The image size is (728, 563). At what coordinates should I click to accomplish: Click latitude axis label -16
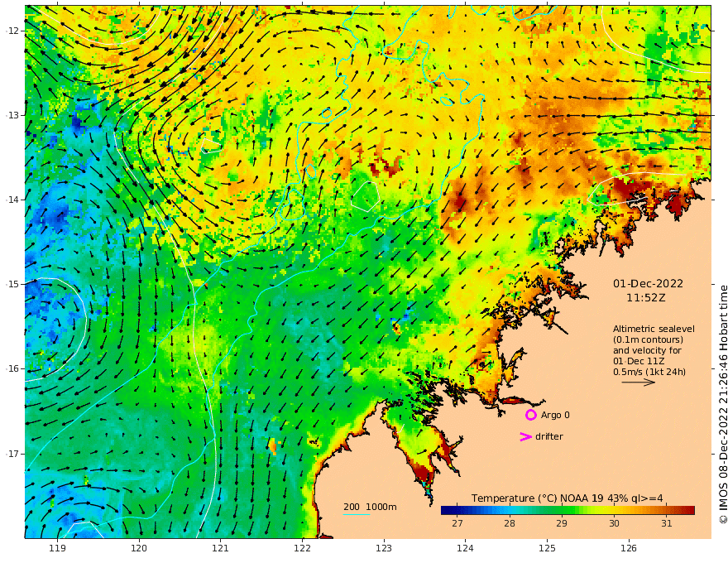point(12,368)
